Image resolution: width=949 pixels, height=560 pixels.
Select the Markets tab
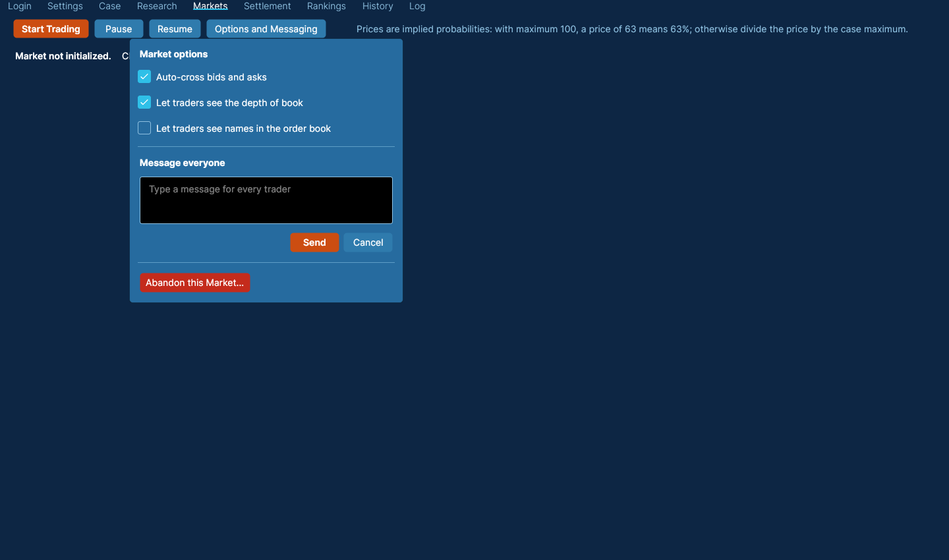210,6
